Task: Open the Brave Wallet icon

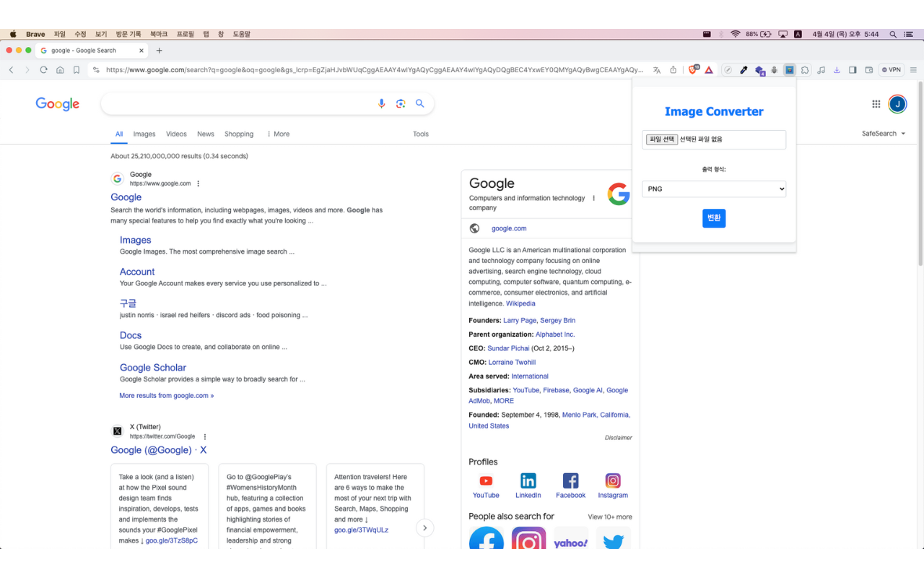Action: 868,70
